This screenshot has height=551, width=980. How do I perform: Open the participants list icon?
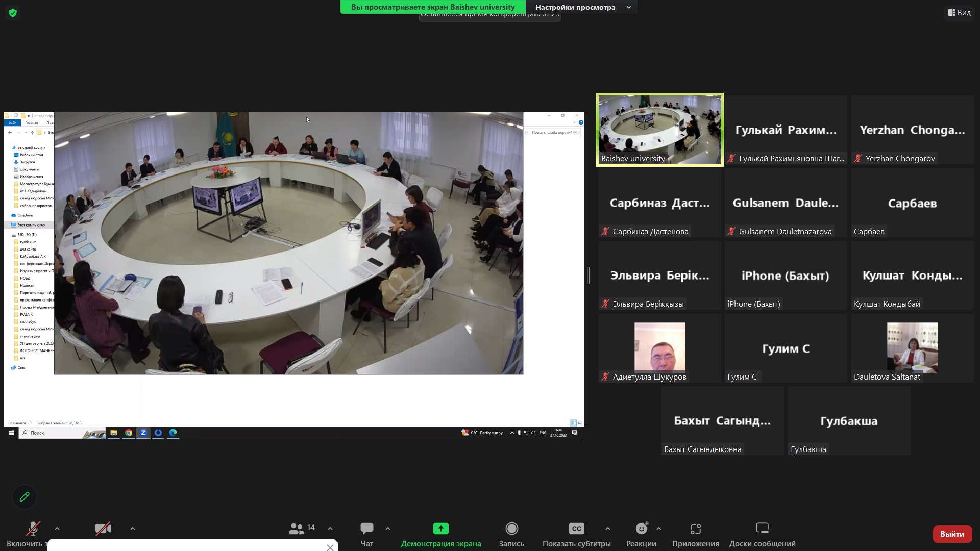(x=297, y=529)
